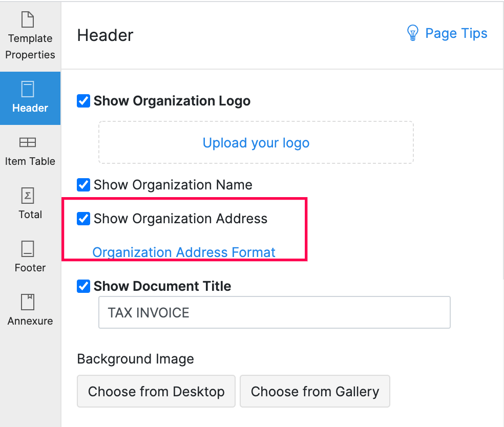Click the Annexure bookmark icon
This screenshot has height=427, width=504.
tap(28, 302)
